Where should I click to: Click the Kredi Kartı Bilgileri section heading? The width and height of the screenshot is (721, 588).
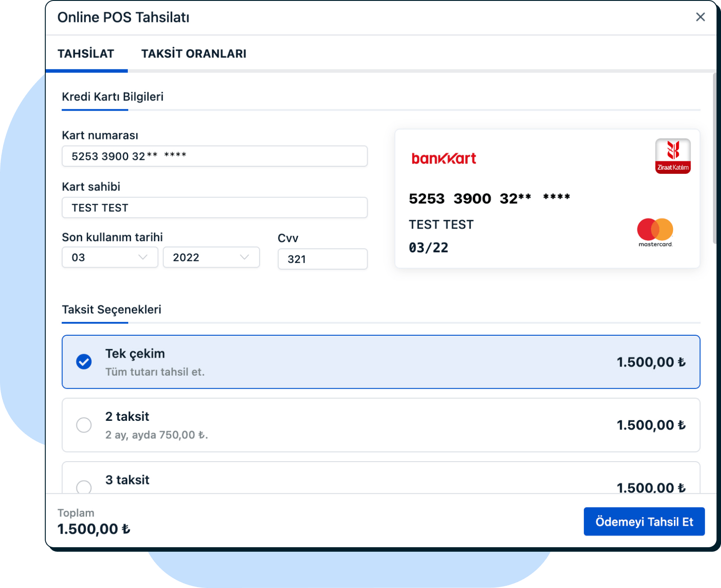112,96
